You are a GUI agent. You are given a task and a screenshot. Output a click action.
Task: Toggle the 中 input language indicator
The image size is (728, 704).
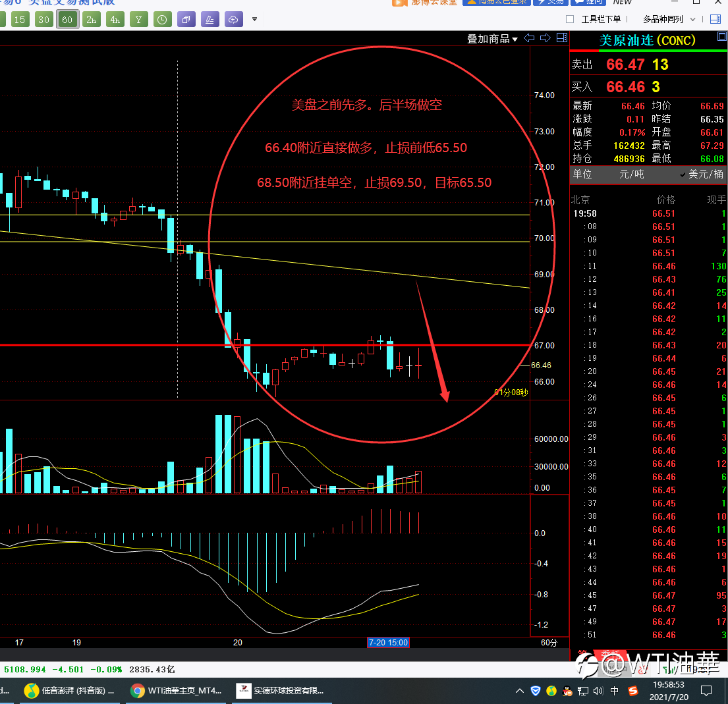click(614, 691)
